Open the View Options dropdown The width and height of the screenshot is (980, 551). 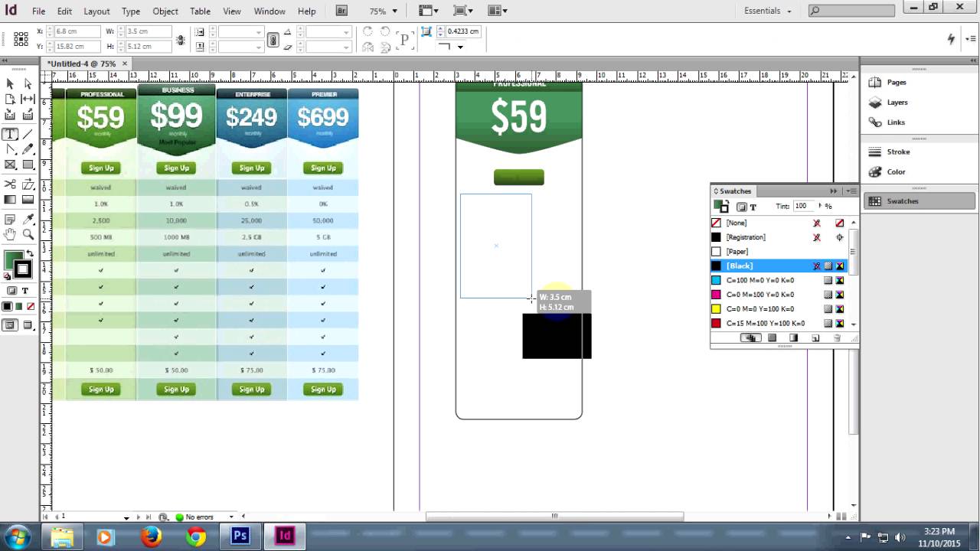430,11
